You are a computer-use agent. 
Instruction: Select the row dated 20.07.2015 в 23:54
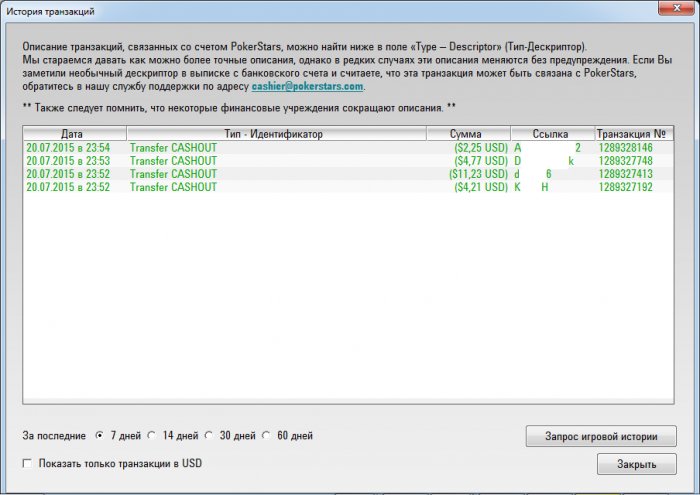tap(348, 148)
